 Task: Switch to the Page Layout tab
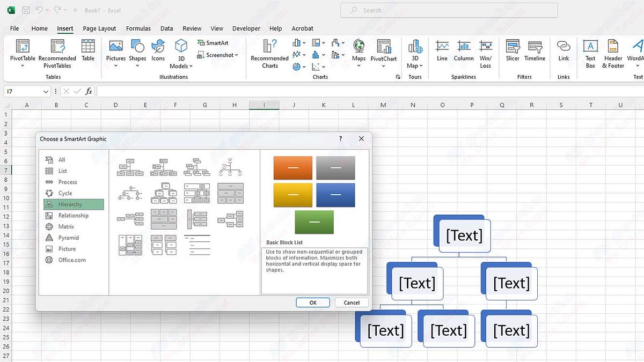click(x=99, y=28)
